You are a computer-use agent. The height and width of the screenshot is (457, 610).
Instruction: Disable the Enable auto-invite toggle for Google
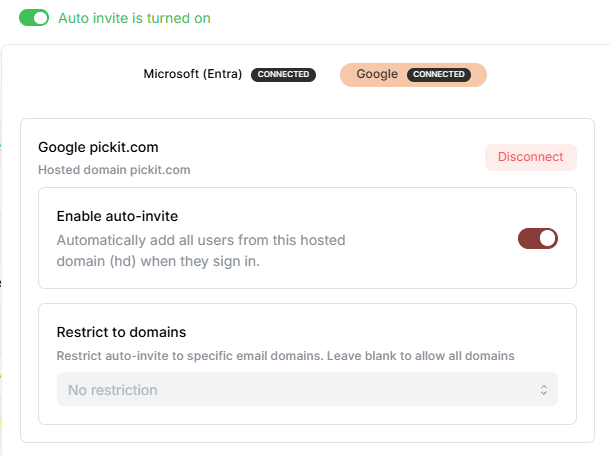(537, 238)
